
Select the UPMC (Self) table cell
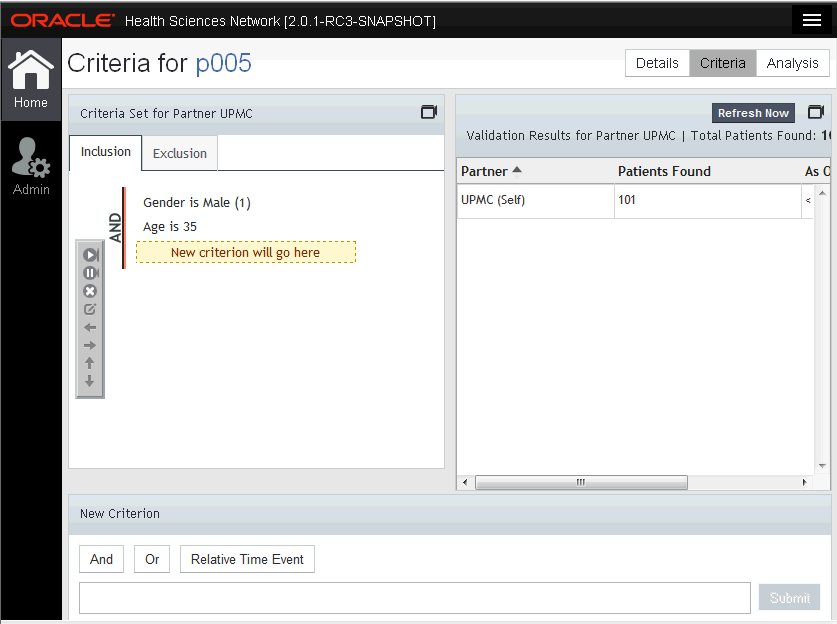pos(535,200)
